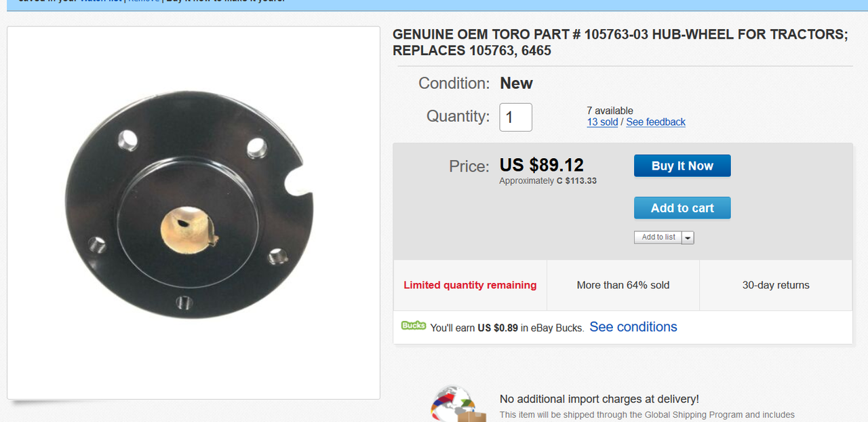The width and height of the screenshot is (868, 422).
Task: Click the More than 64% sold cell
Action: point(623,285)
